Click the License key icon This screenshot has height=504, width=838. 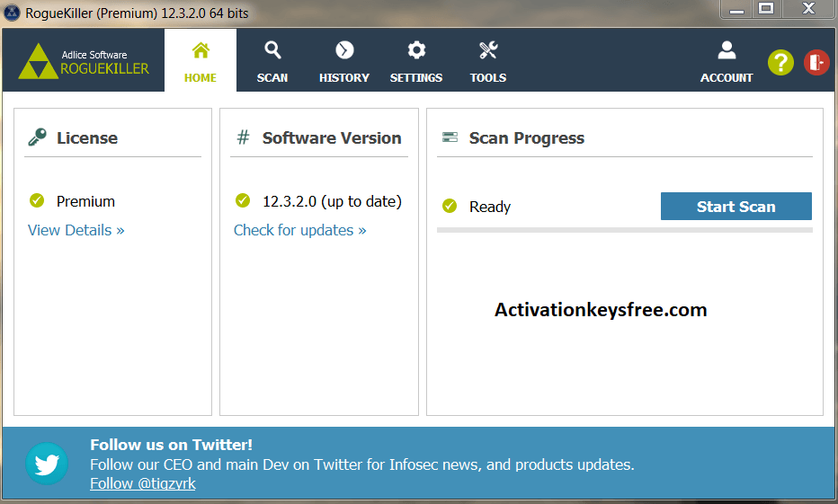(38, 137)
